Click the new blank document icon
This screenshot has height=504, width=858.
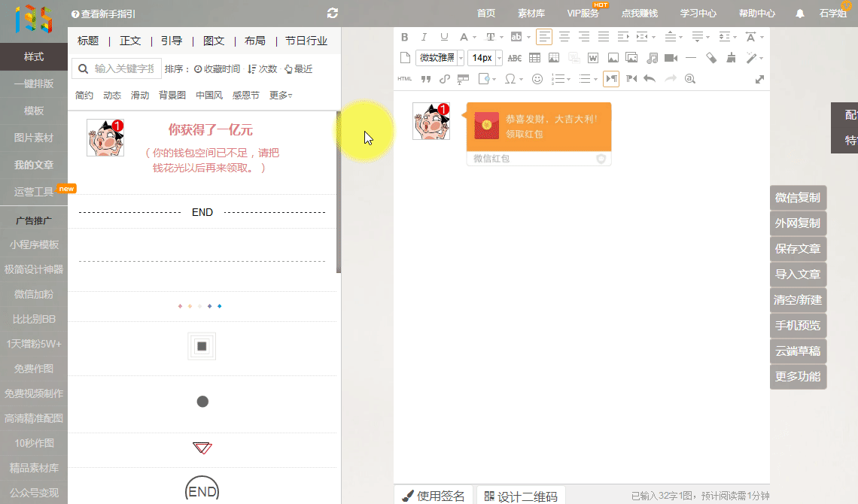(x=405, y=58)
